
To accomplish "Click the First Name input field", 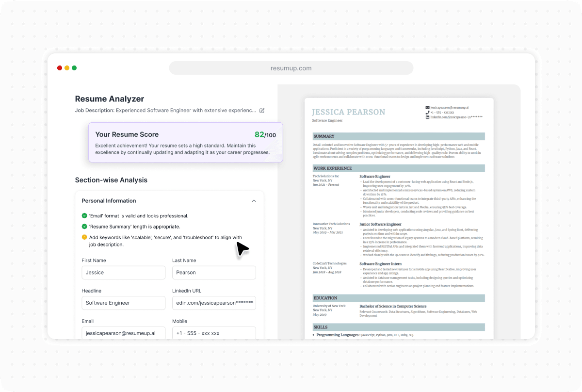I will tap(123, 272).
